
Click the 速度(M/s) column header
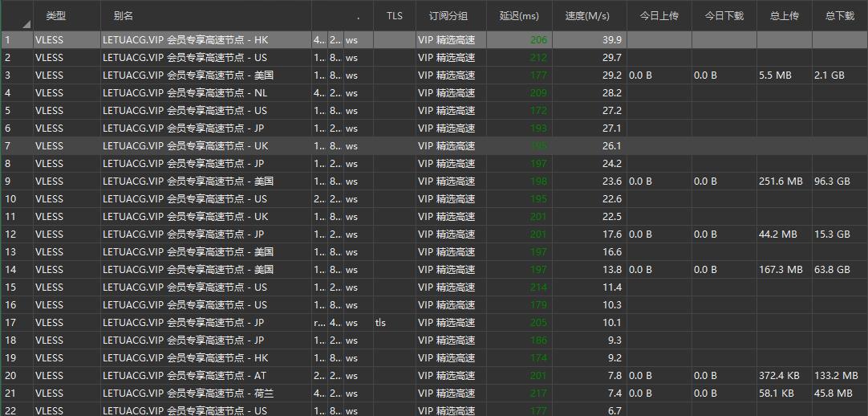586,15
